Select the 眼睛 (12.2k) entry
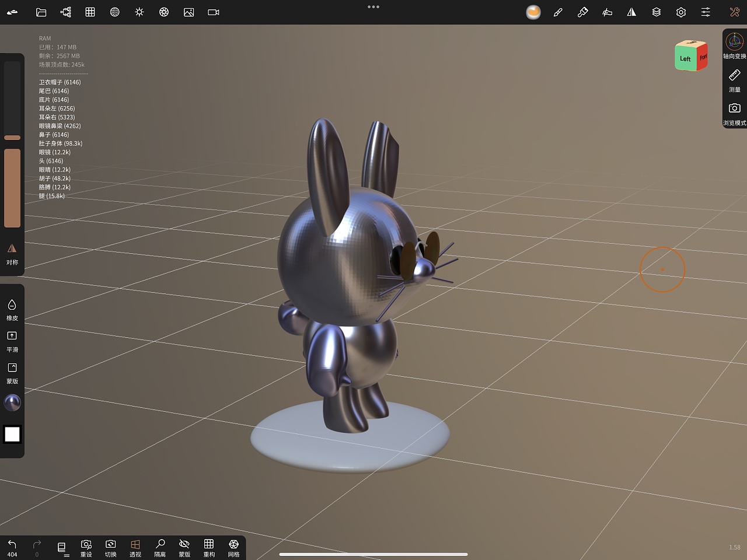The image size is (747, 560). click(55, 170)
